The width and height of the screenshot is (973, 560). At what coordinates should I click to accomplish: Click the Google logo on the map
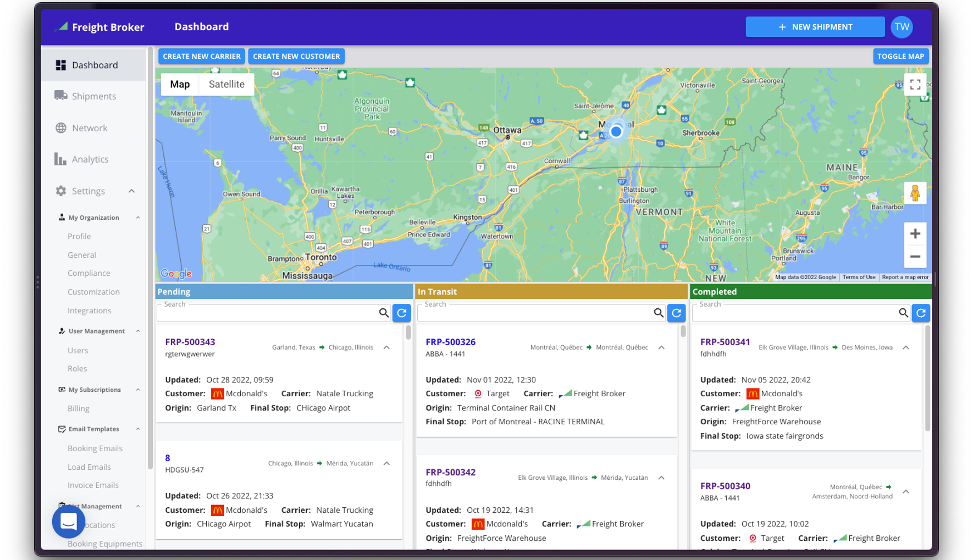click(176, 274)
